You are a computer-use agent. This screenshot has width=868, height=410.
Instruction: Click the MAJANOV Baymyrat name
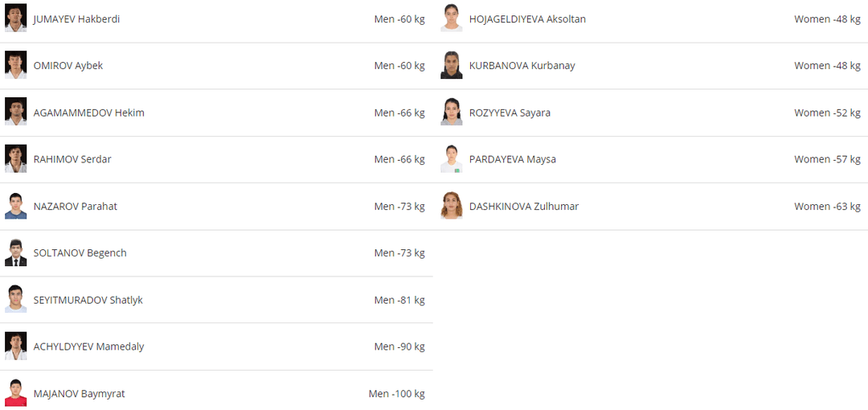point(79,394)
